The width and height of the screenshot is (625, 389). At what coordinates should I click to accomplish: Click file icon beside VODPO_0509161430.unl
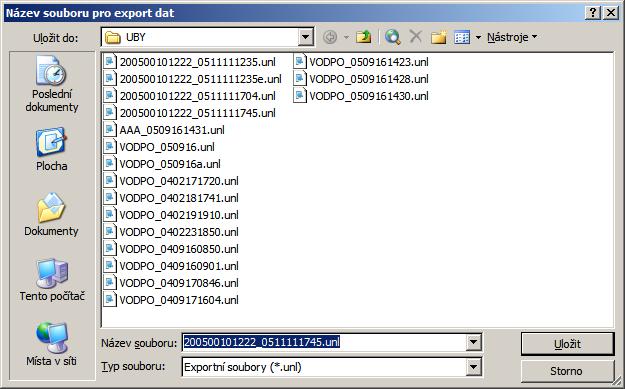(x=300, y=96)
